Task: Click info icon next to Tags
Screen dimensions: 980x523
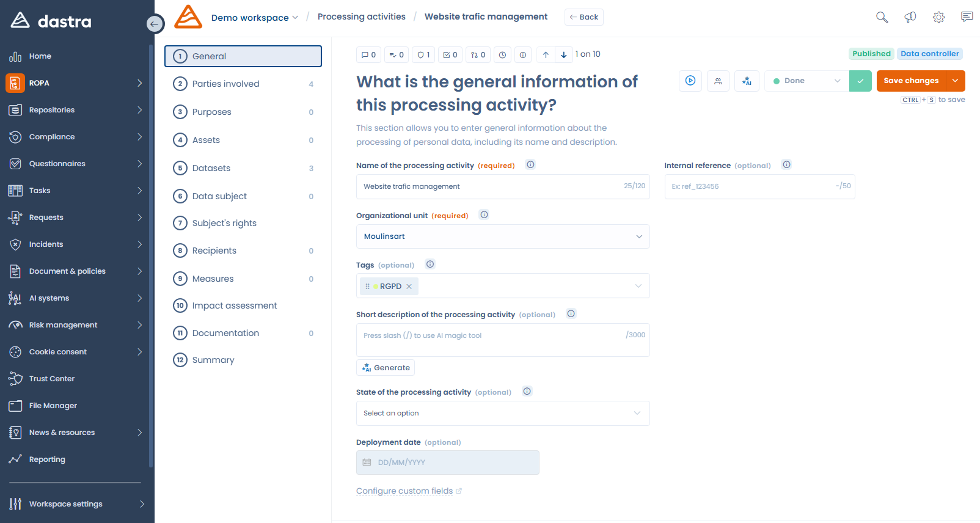Action: [430, 264]
